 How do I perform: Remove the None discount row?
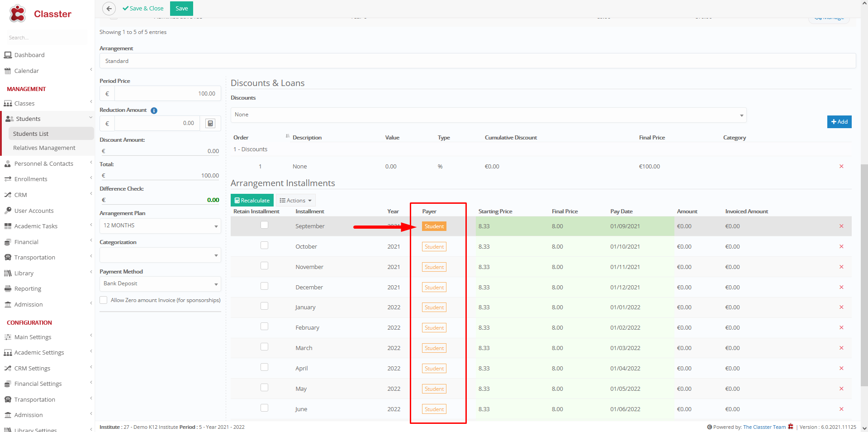pyautogui.click(x=841, y=166)
